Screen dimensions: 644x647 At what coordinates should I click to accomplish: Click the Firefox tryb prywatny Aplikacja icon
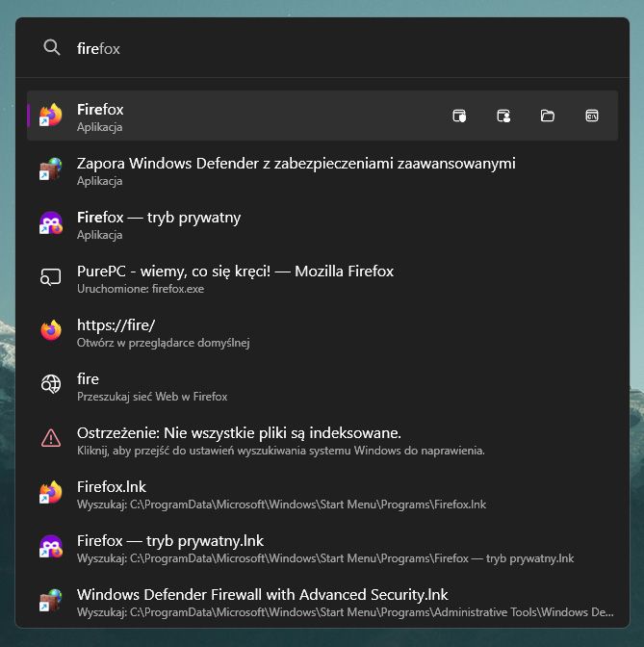pyautogui.click(x=51, y=222)
